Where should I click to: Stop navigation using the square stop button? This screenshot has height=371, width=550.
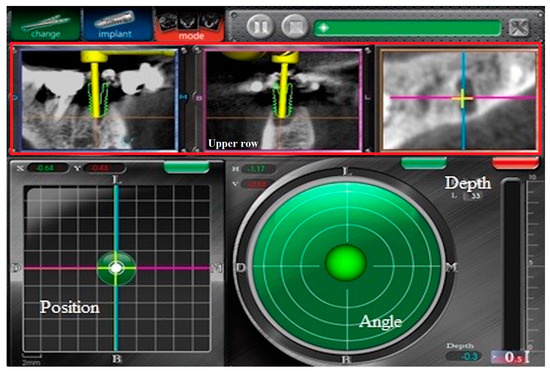click(x=295, y=27)
